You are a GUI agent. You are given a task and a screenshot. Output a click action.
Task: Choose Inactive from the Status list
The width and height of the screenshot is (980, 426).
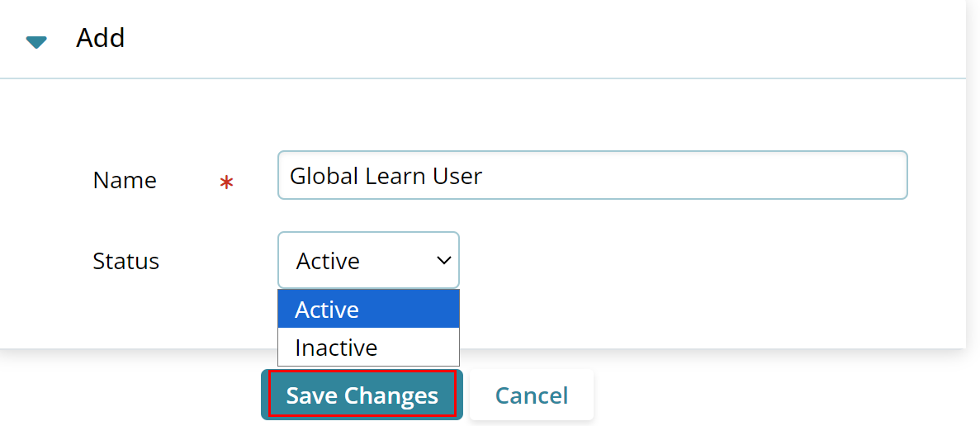tap(369, 347)
